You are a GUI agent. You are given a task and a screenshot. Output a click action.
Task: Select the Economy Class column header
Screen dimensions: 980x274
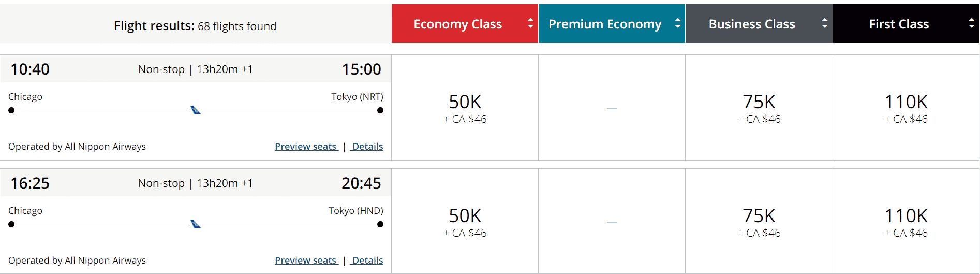(457, 24)
